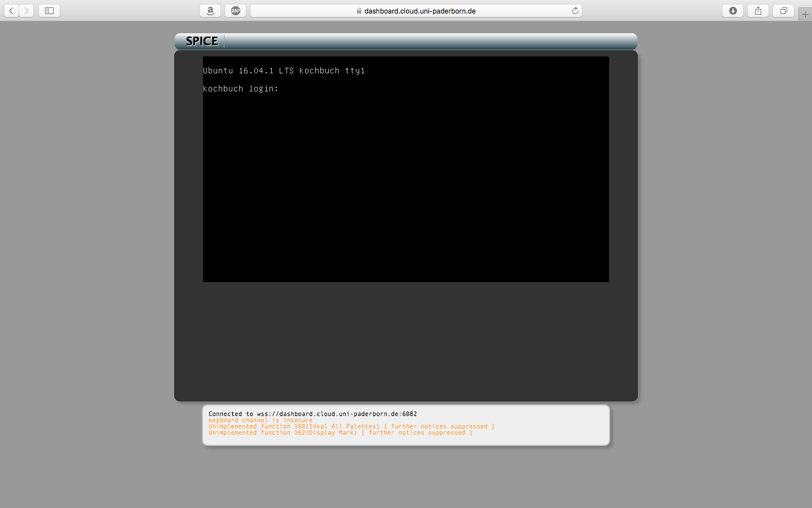Image resolution: width=812 pixels, height=508 pixels.
Task: Show all tabs overview icon
Action: (x=783, y=11)
